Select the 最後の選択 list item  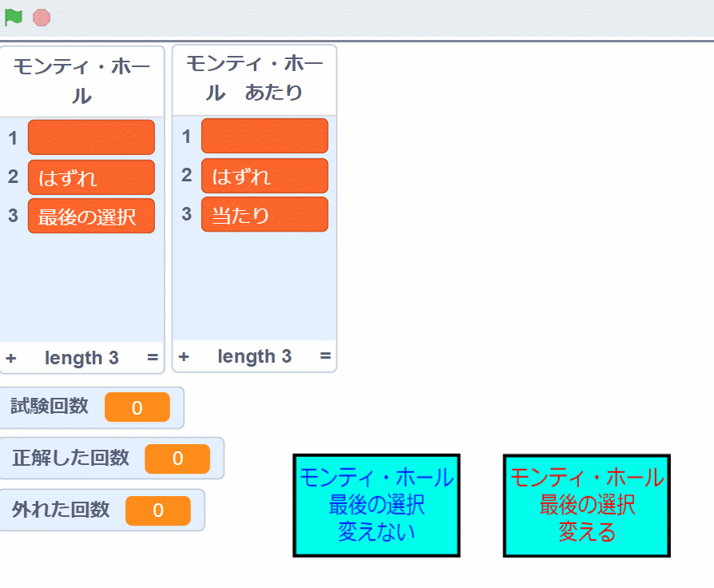[x=92, y=216]
